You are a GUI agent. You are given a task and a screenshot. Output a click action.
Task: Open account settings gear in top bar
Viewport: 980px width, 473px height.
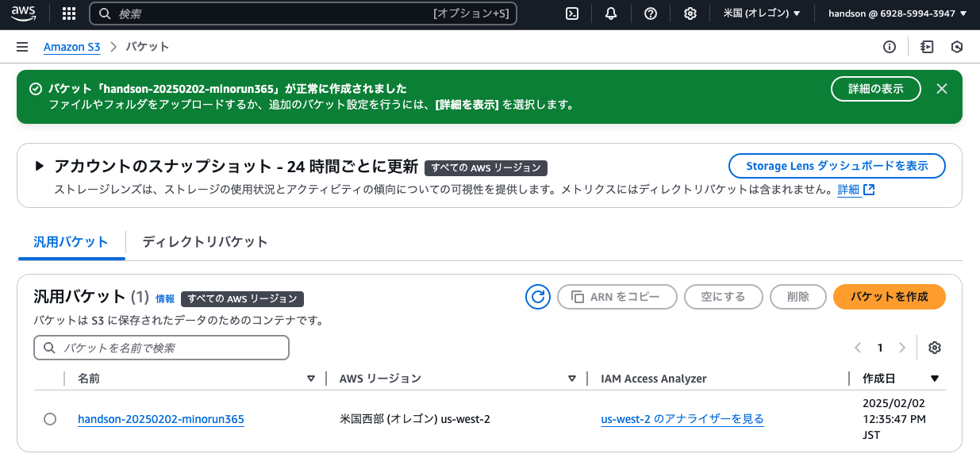(690, 13)
